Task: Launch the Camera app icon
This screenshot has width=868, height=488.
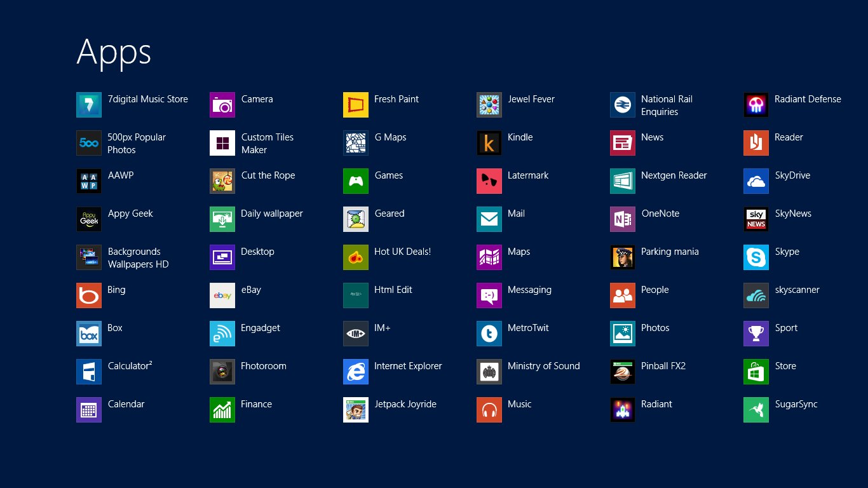Action: [222, 105]
